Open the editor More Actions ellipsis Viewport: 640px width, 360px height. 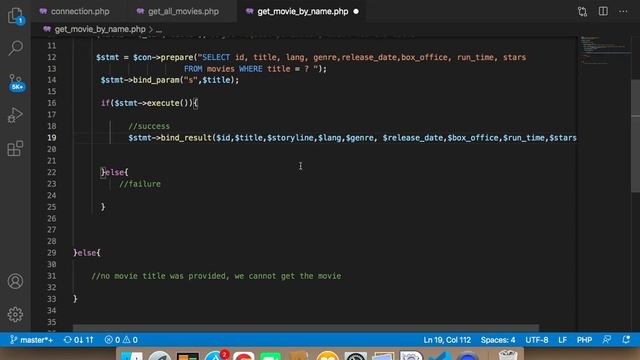pos(623,11)
